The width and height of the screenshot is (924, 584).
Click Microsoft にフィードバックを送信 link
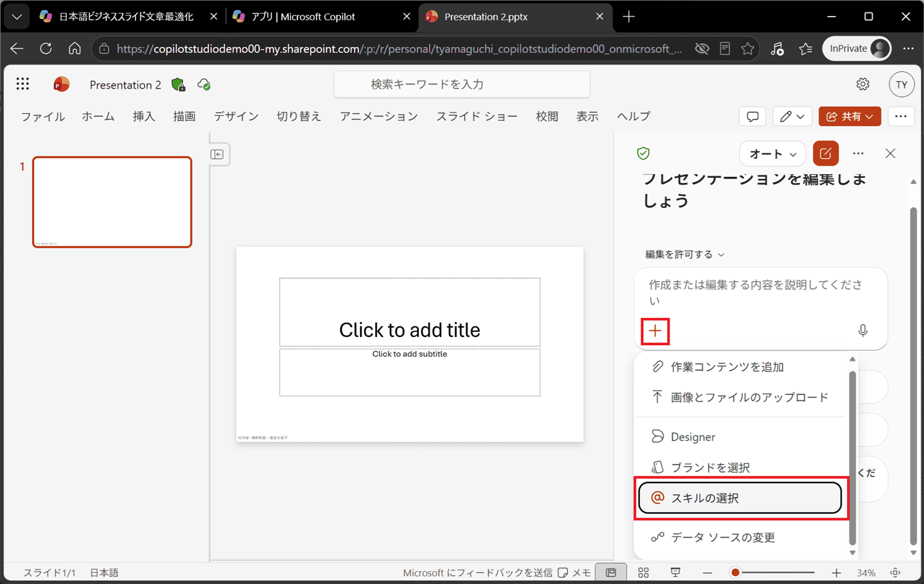[477, 573]
